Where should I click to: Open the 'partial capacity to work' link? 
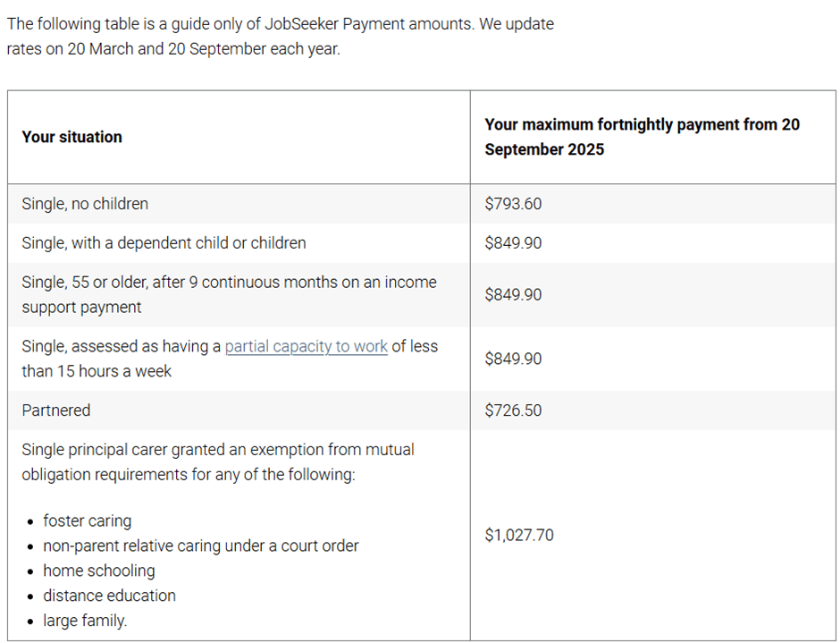coord(306,347)
